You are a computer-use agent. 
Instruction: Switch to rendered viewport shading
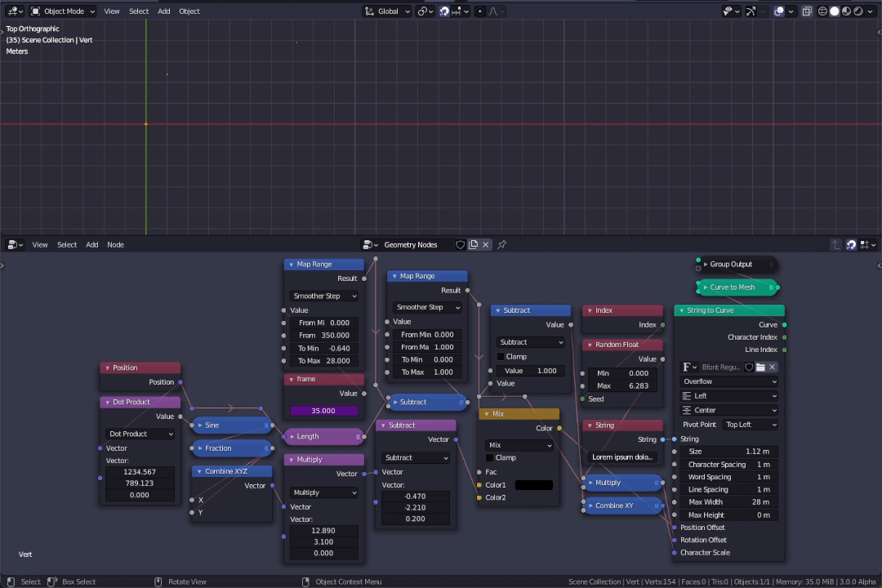point(858,11)
